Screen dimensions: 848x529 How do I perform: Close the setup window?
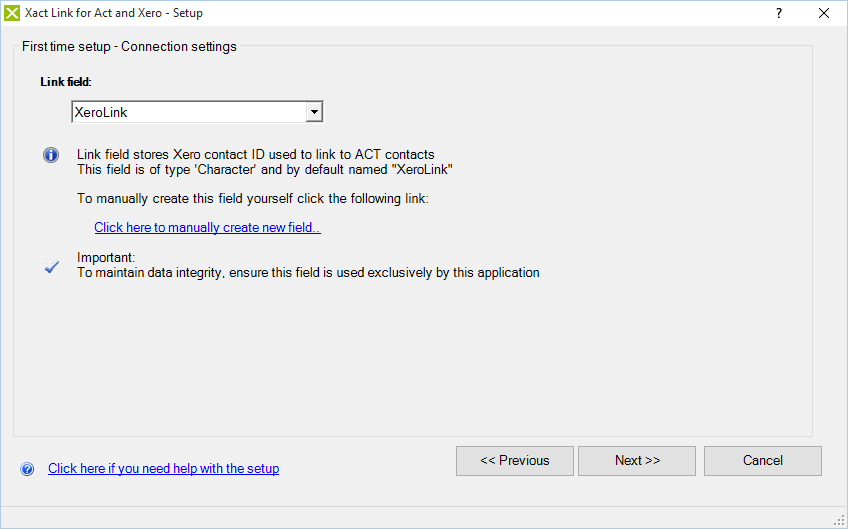[x=824, y=14]
